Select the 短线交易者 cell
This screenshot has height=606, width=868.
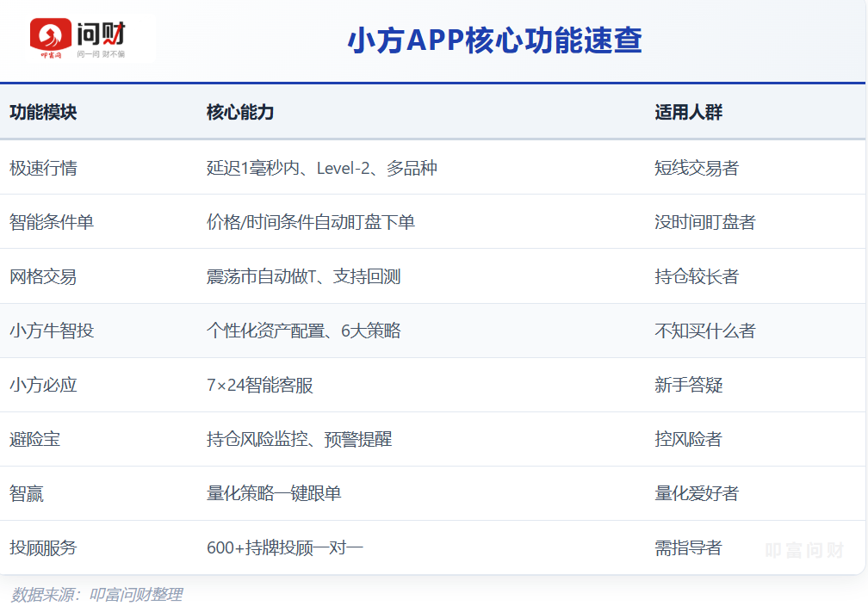point(697,168)
